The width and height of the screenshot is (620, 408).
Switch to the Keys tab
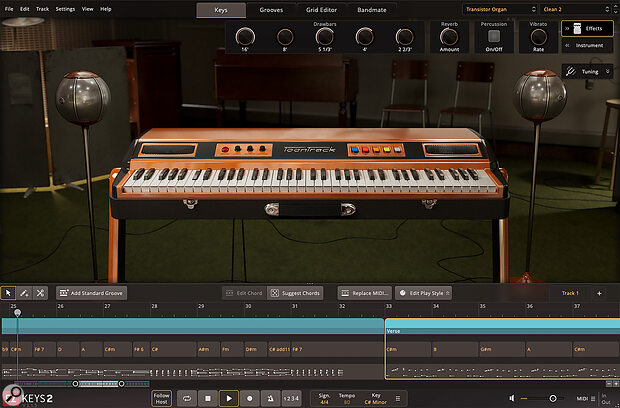click(x=221, y=10)
